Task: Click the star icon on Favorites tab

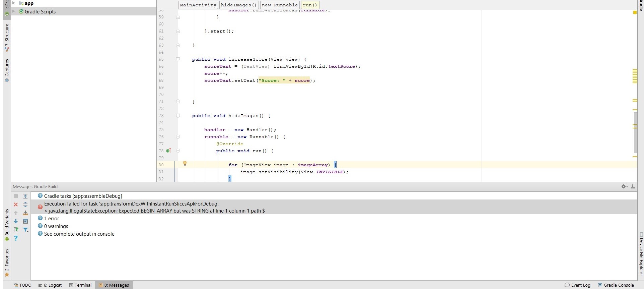Action: click(7, 275)
